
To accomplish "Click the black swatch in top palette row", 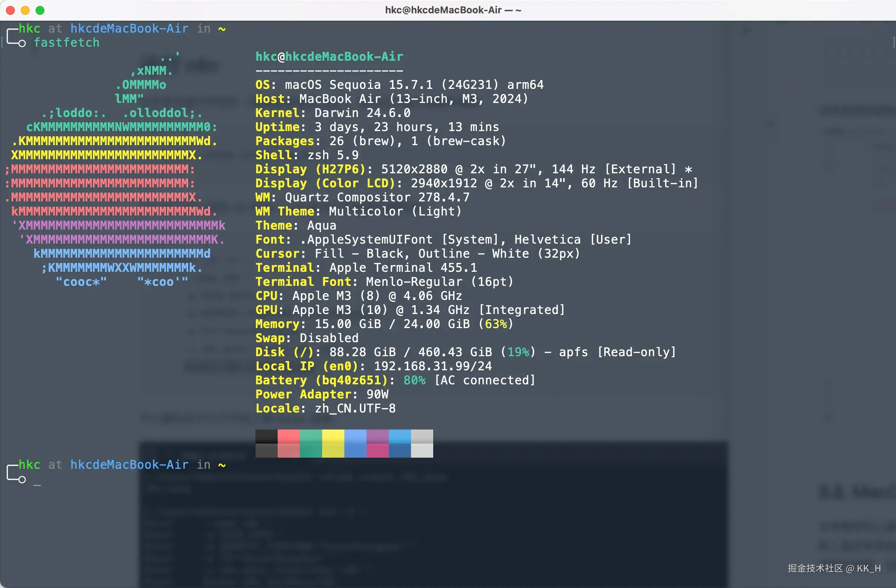I will pyautogui.click(x=266, y=436).
